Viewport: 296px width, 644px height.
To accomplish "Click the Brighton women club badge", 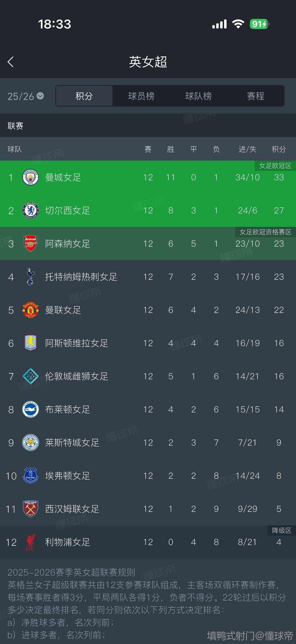I will tap(30, 409).
